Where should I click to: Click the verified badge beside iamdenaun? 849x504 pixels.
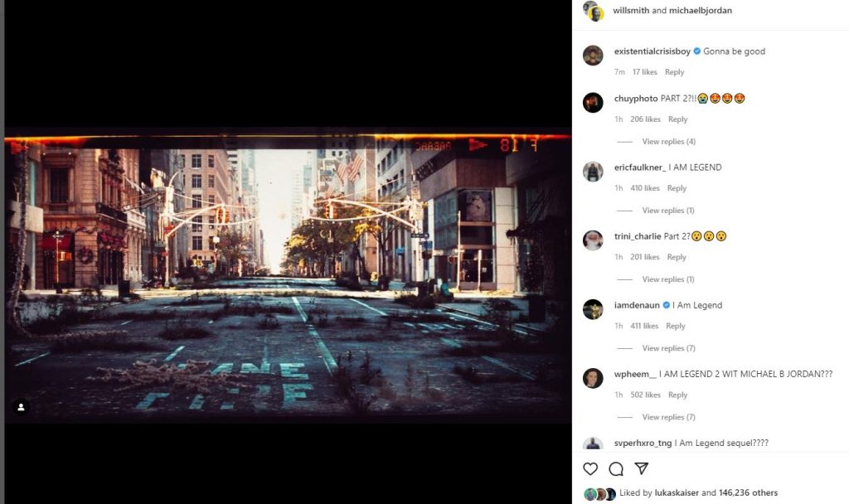667,305
